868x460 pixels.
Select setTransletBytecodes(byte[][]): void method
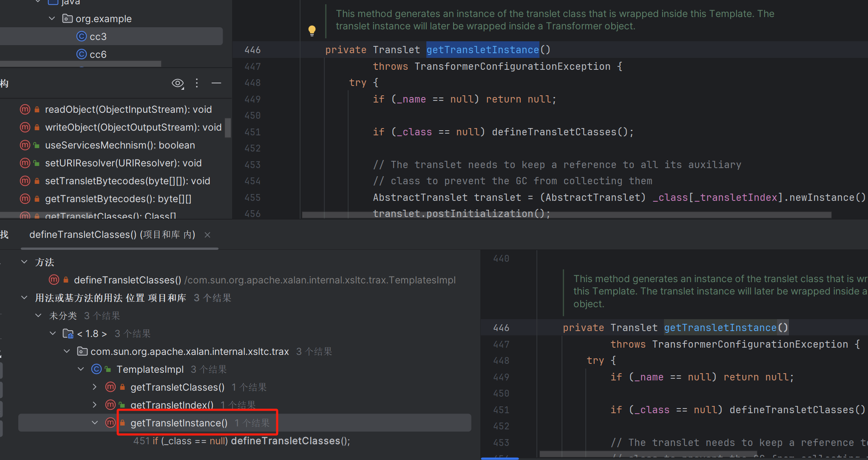(x=128, y=181)
